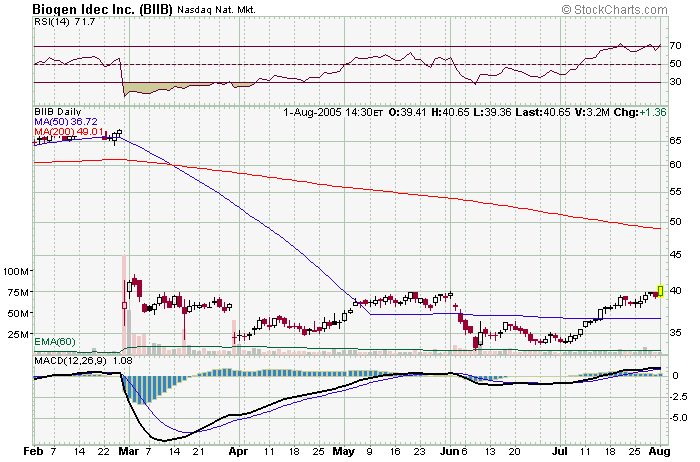Click the 65 price axis label

pyautogui.click(x=675, y=141)
